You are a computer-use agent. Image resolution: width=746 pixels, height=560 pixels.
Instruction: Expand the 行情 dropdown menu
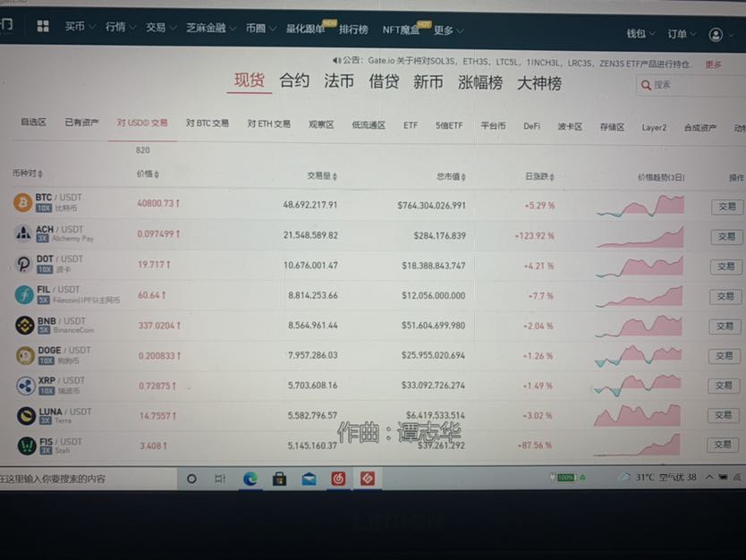(x=121, y=27)
